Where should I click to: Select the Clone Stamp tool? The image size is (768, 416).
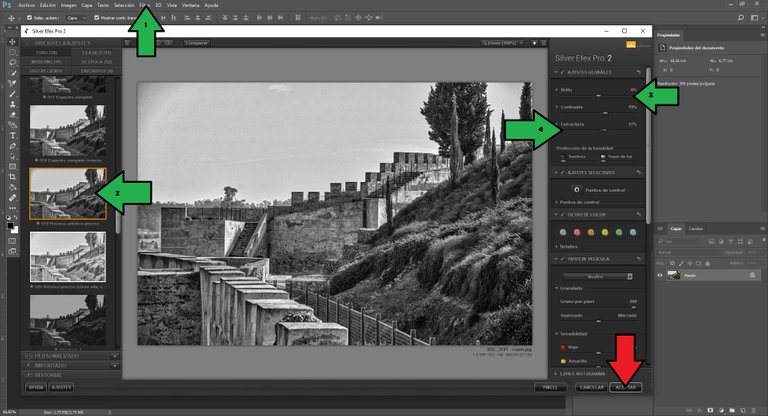point(12,104)
